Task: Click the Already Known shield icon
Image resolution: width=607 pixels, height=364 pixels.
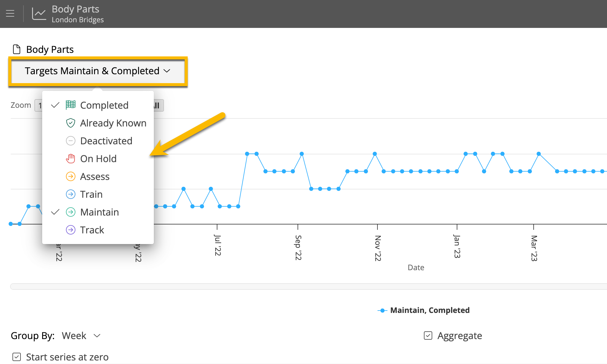Action: pyautogui.click(x=70, y=123)
